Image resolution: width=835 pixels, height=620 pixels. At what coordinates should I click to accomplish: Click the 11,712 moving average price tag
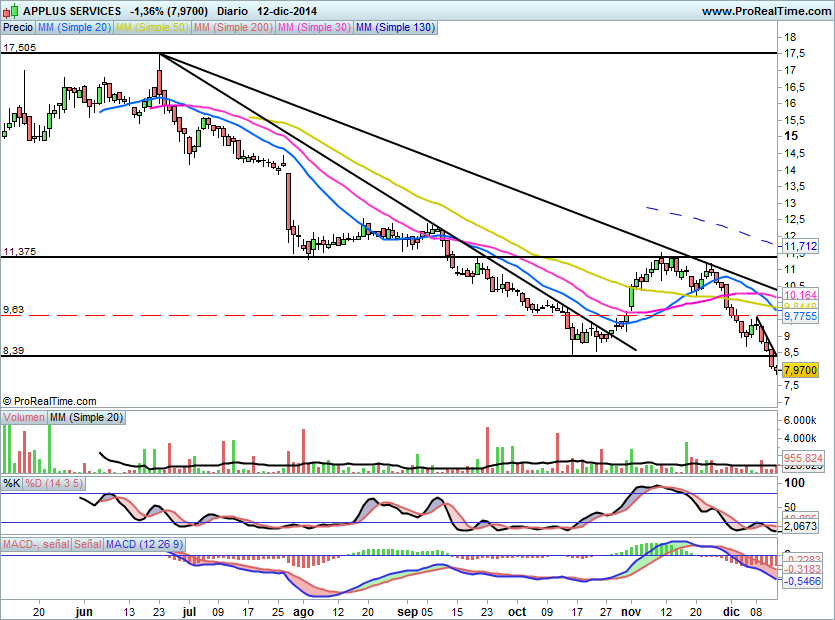click(x=801, y=246)
